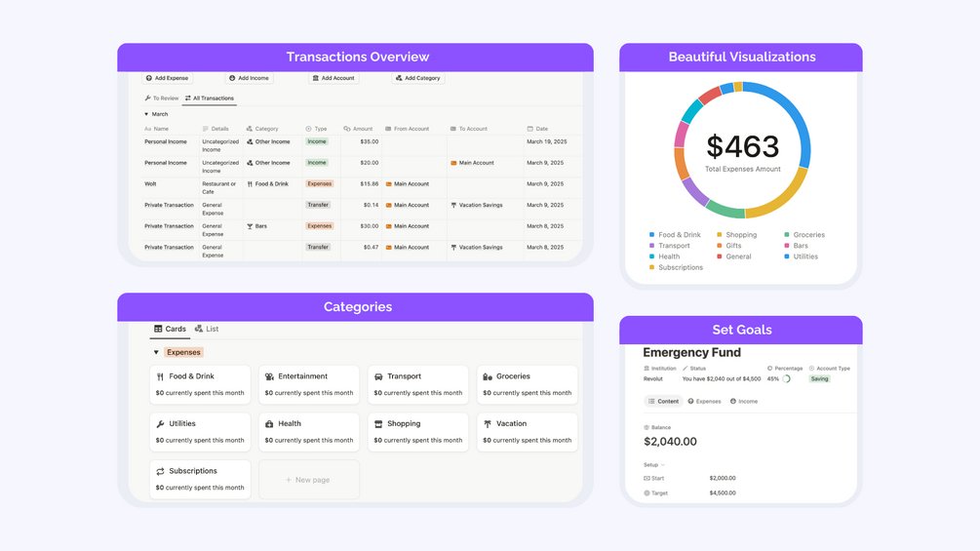Collapse the March transactions group
This screenshot has width=980, height=551.
[146, 114]
